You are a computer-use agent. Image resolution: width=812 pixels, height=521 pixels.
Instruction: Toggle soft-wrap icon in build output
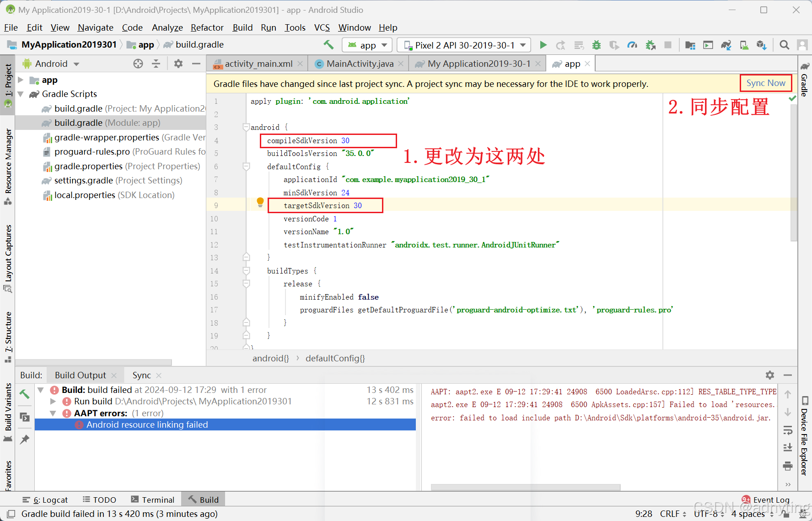[x=788, y=430]
